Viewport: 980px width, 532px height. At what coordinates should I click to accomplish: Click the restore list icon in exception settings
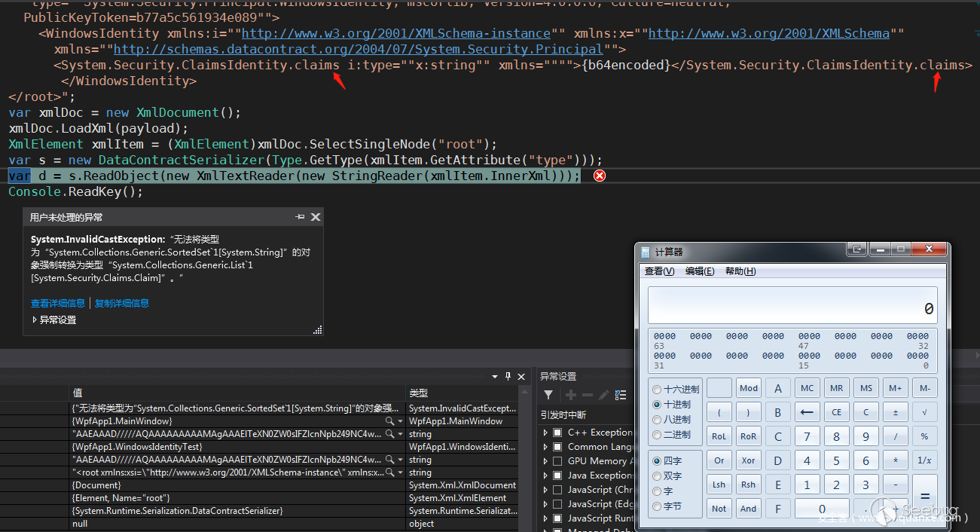point(621,395)
